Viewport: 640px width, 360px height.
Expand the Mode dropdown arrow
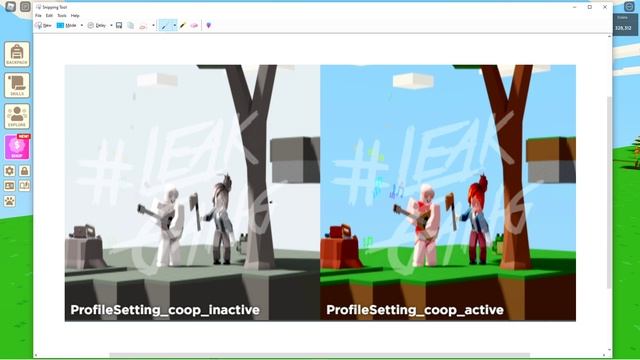pyautogui.click(x=82, y=25)
